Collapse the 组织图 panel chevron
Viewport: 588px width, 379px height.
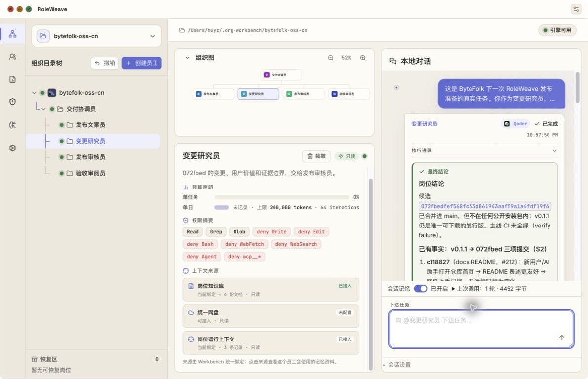pos(187,58)
